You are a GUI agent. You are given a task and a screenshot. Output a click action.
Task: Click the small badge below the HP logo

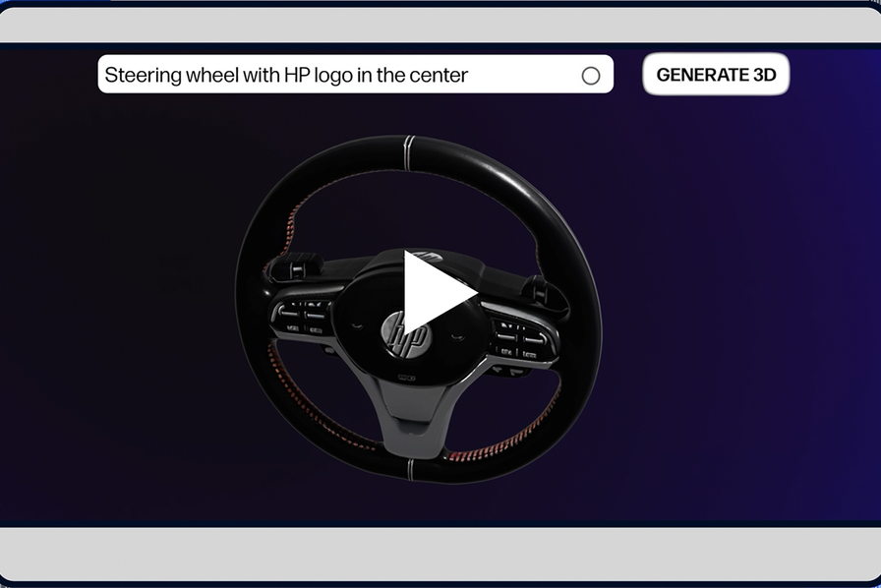pos(407,377)
